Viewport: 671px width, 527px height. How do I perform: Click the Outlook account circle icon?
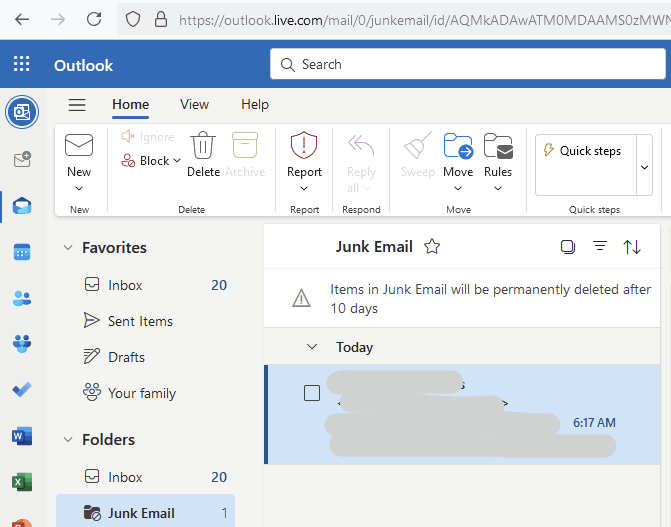(22, 112)
